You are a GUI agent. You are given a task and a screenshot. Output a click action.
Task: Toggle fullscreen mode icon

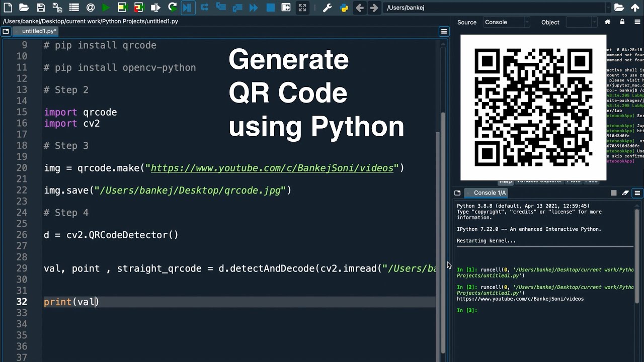point(302,8)
